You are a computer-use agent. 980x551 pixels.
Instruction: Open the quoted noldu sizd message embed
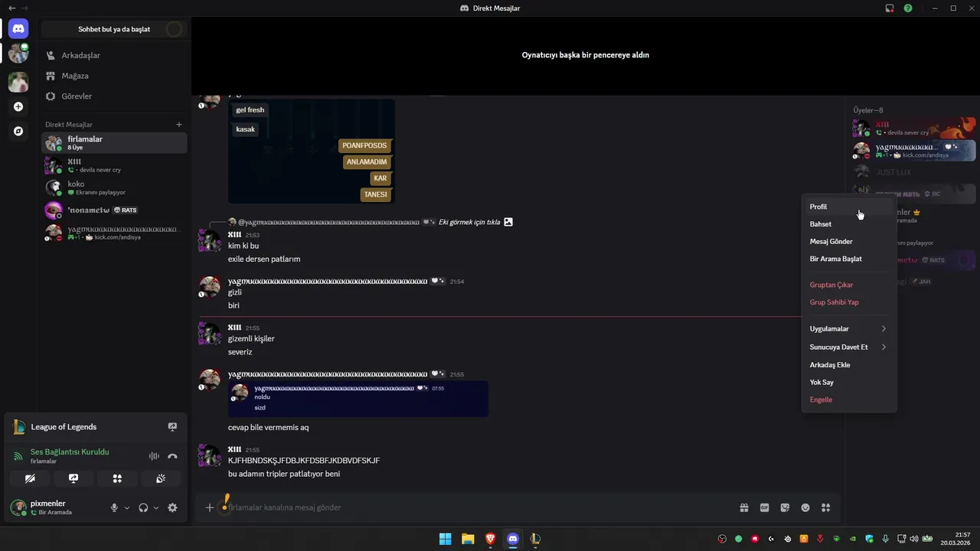point(358,399)
